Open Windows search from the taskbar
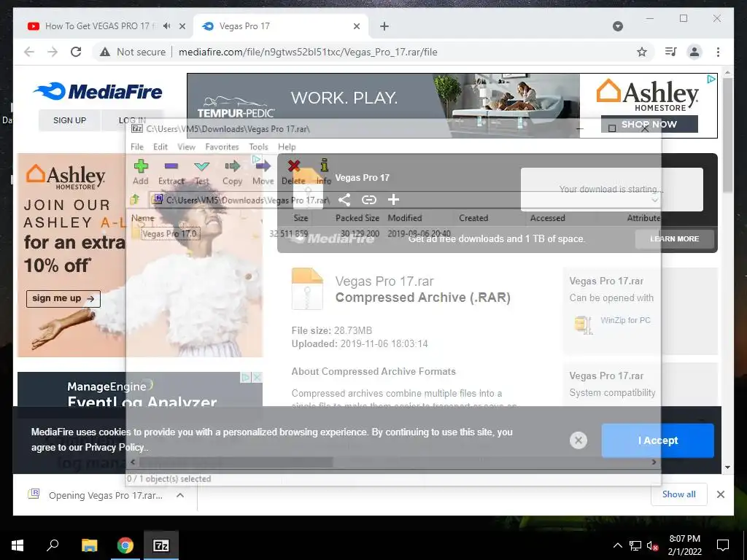Viewport: 747px width, 560px height. click(53, 545)
